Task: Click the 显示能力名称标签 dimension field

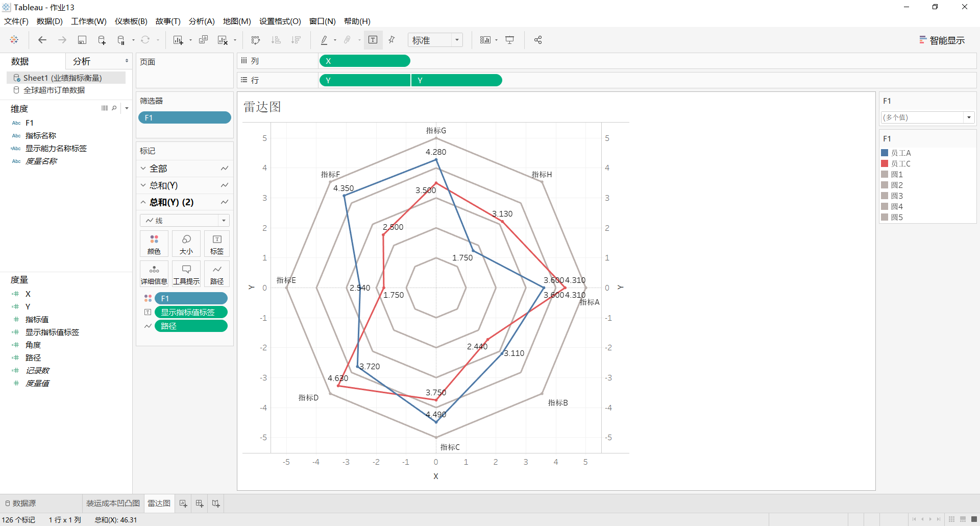Action: pyautogui.click(x=56, y=148)
